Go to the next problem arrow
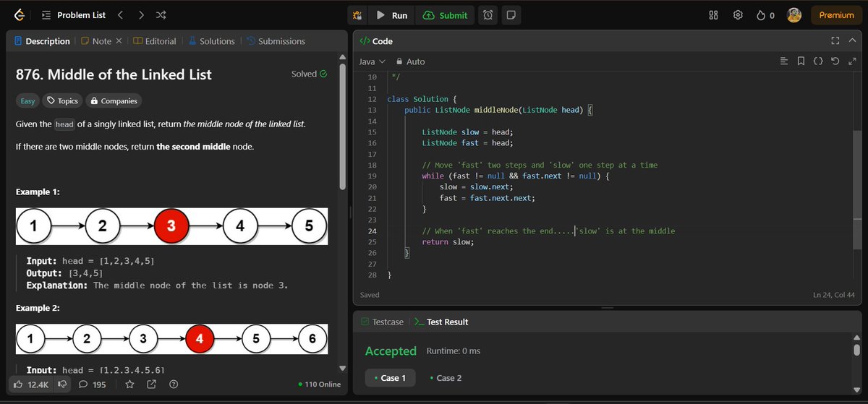The height and width of the screenshot is (404, 868). (140, 15)
